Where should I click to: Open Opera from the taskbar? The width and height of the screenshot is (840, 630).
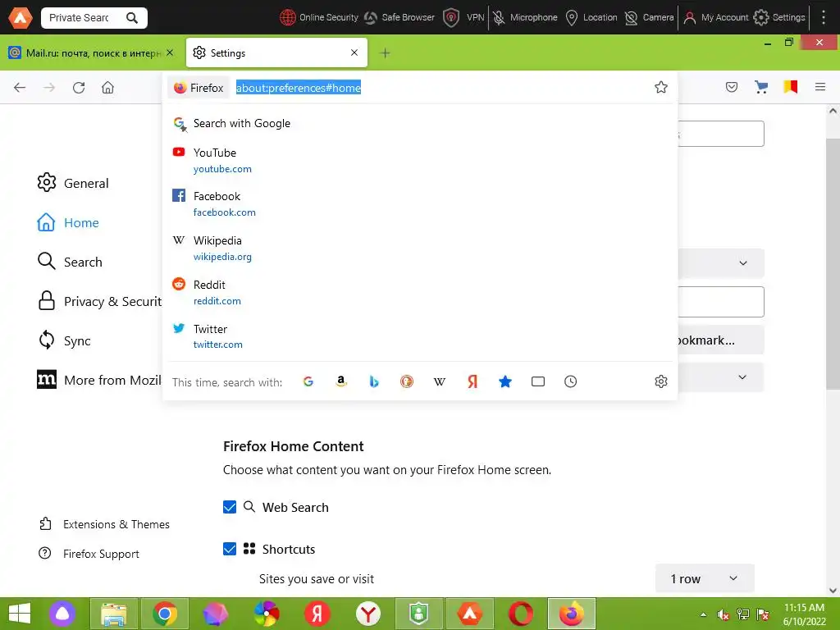[x=520, y=614]
